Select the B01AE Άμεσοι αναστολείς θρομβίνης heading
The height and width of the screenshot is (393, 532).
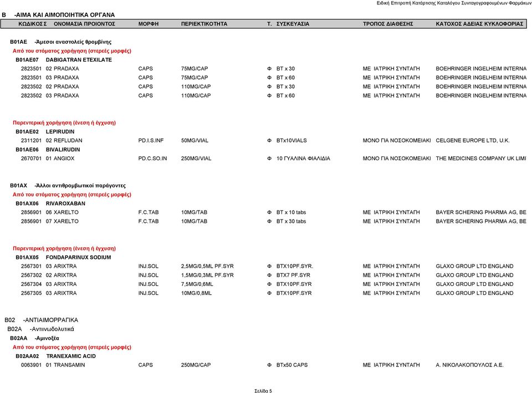coord(61,42)
